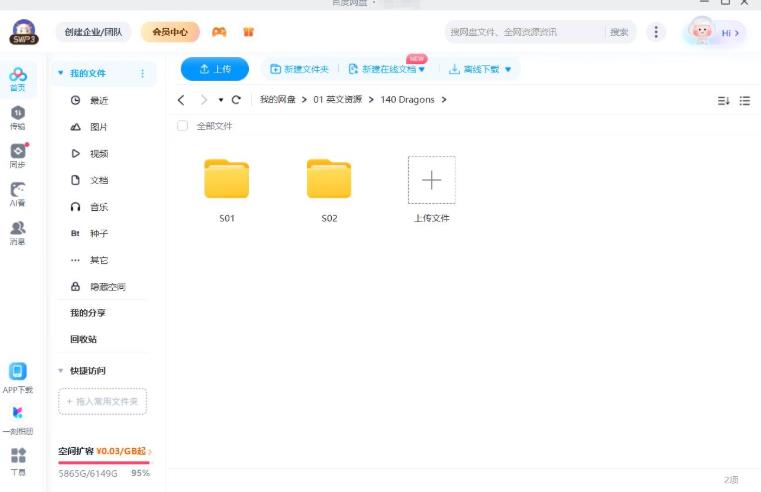Select 图片 category
Screen dimensions: 761x492
tap(99, 127)
